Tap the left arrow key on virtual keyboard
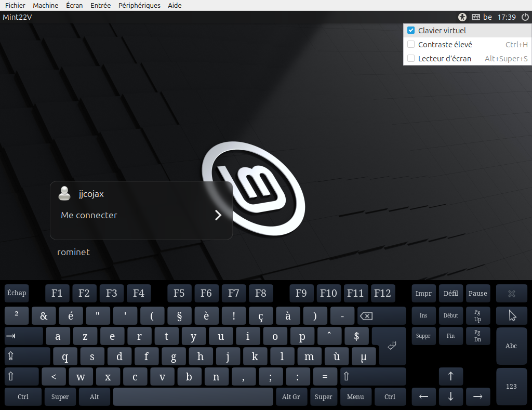The image size is (532, 410). point(423,396)
